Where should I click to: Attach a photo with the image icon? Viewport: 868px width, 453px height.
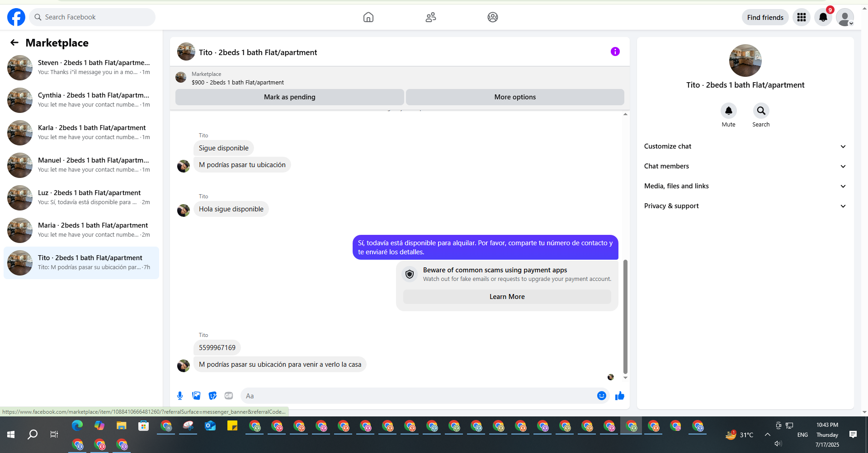196,396
